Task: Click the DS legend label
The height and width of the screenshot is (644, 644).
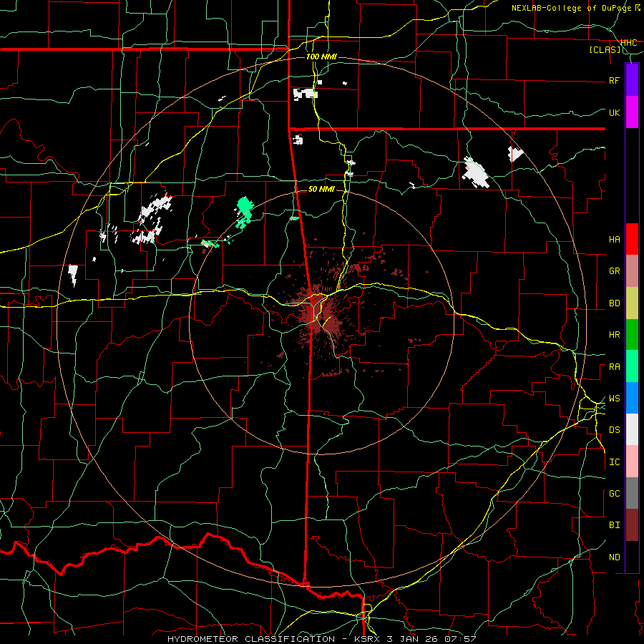Action: click(614, 430)
